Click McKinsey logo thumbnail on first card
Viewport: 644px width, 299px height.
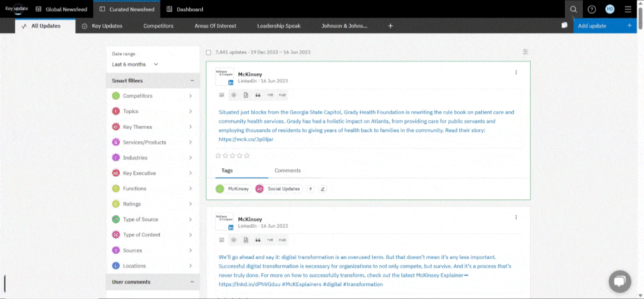click(224, 77)
